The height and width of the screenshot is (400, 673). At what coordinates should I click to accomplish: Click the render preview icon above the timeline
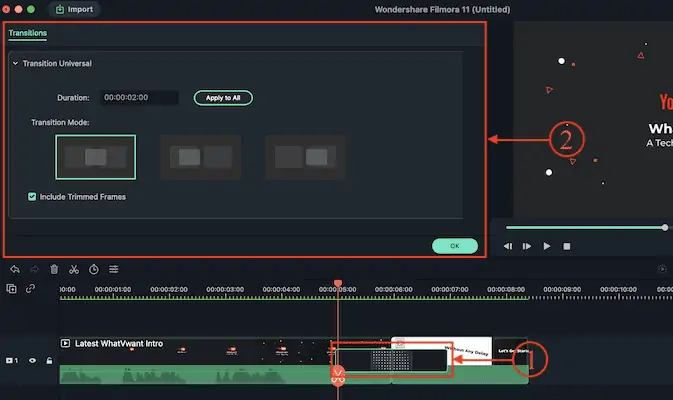663,269
